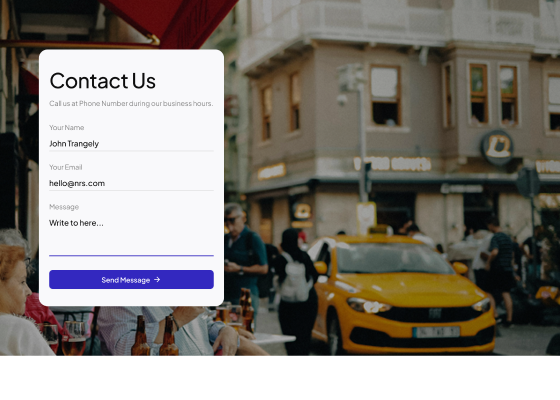Click the purple underline of the Message field

(131, 256)
